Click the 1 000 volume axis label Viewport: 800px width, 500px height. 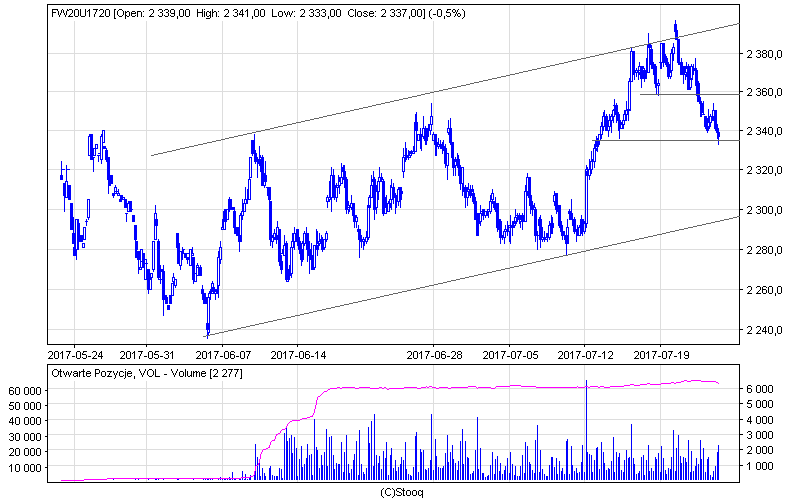pyautogui.click(x=760, y=466)
